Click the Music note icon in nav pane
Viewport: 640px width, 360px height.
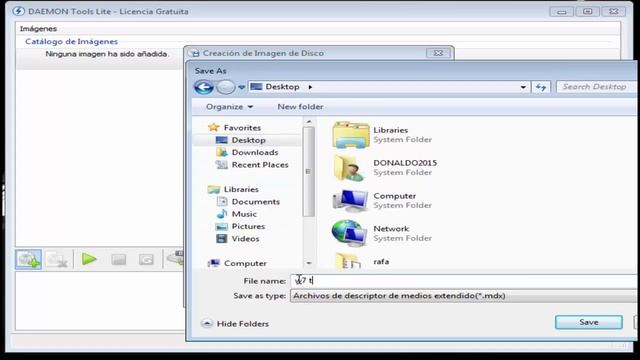pyautogui.click(x=222, y=214)
